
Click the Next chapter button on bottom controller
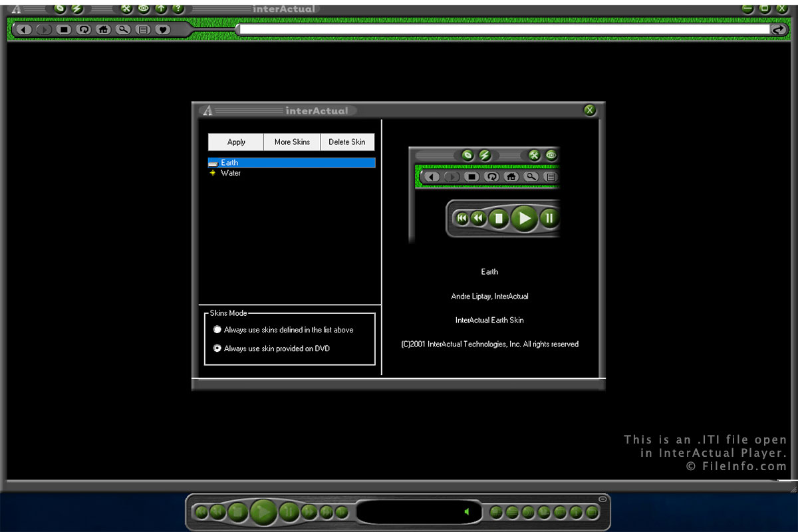(x=326, y=512)
